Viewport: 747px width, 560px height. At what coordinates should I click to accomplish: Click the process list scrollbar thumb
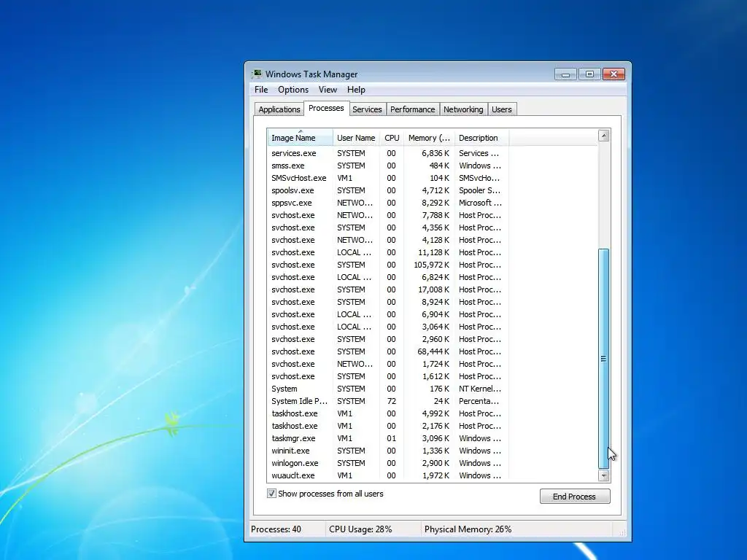(603, 358)
